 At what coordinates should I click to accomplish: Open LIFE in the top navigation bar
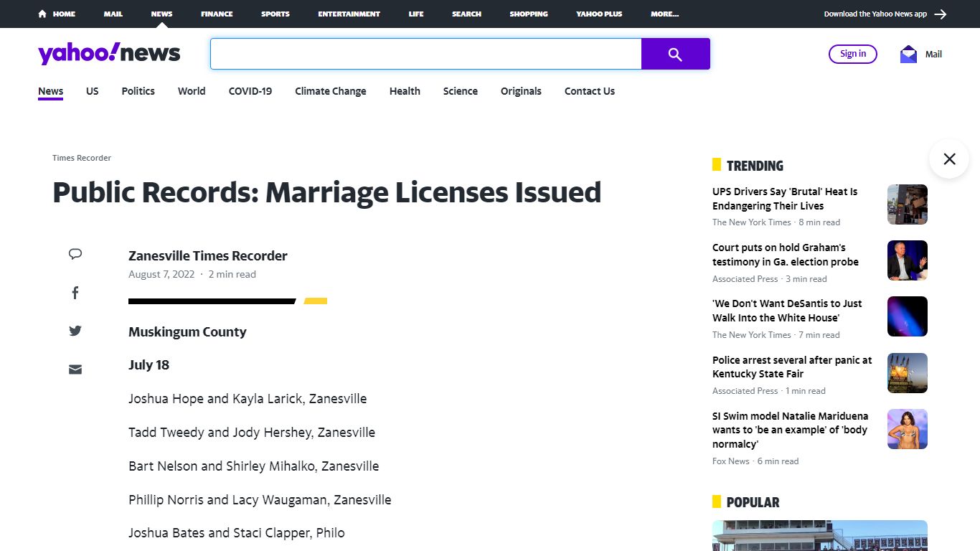pos(416,14)
